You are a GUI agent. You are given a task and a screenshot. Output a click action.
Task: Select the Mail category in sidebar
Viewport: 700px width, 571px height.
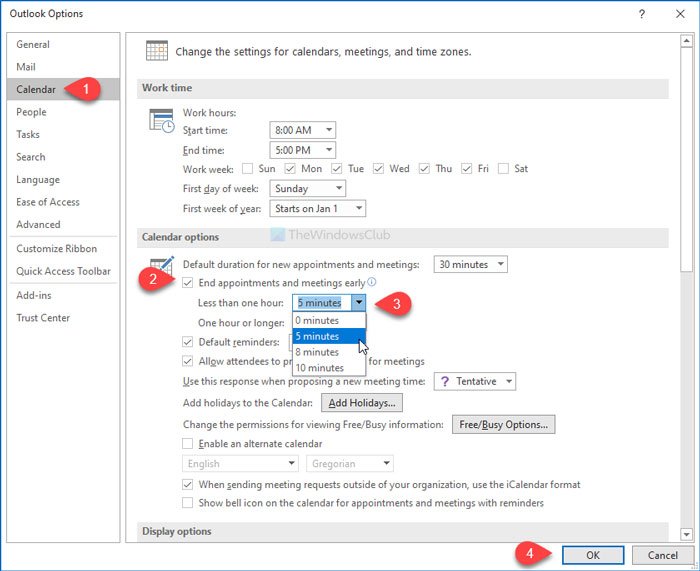point(26,67)
